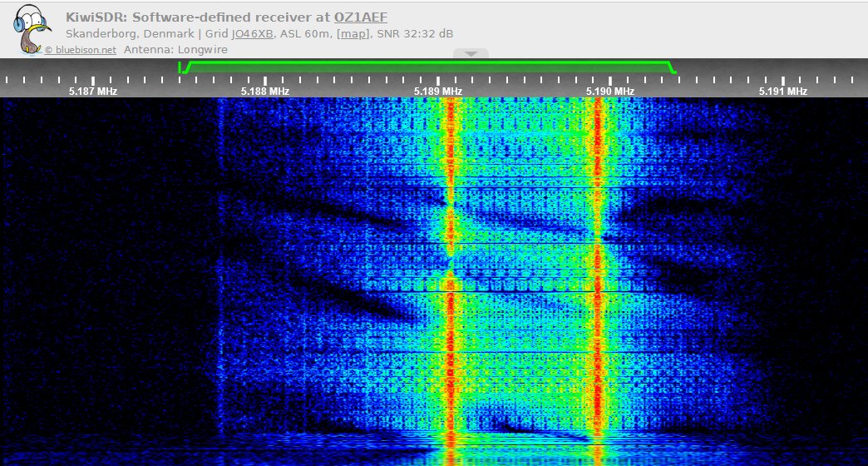This screenshot has width=868, height=466.
Task: Collapse the top bar with the down arrow
Action: click(x=471, y=54)
